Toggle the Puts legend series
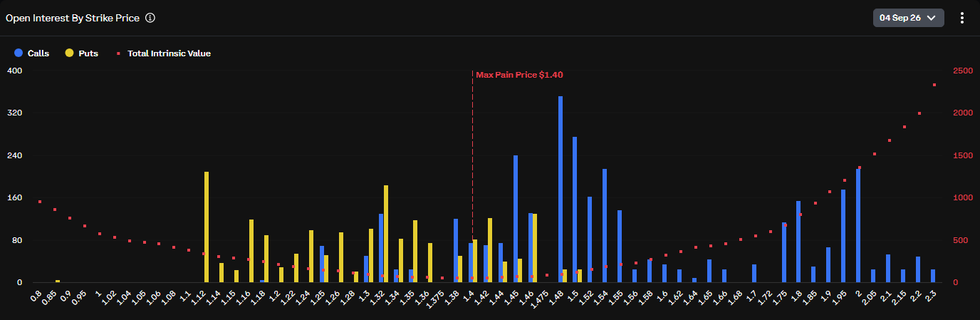The image size is (980, 320). (82, 53)
